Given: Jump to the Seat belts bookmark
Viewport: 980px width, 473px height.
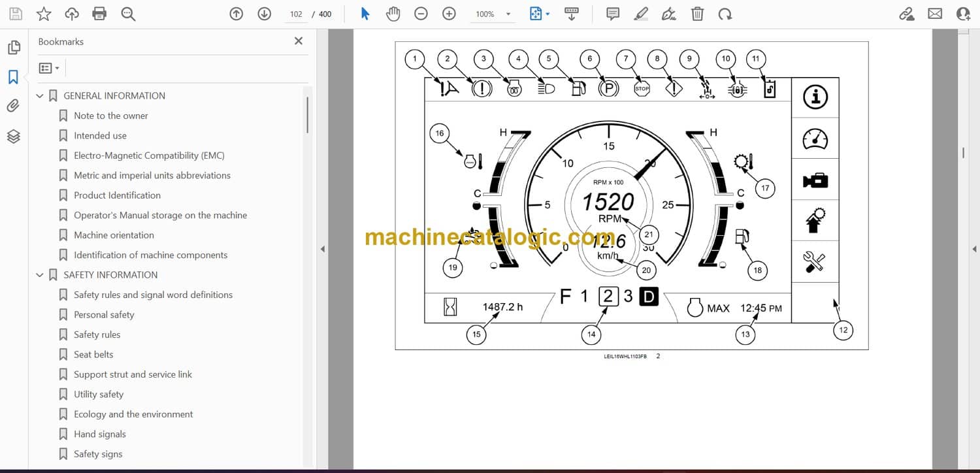Looking at the screenshot, I should coord(93,355).
